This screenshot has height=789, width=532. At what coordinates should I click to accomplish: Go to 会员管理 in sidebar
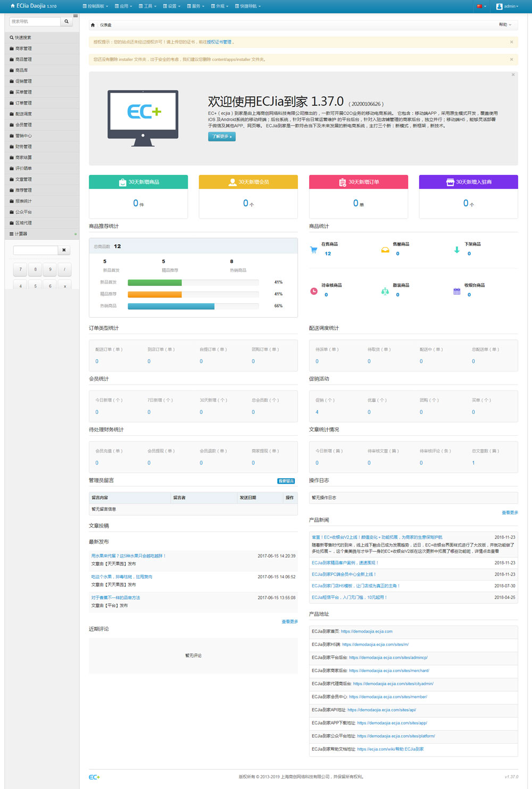(x=42, y=125)
